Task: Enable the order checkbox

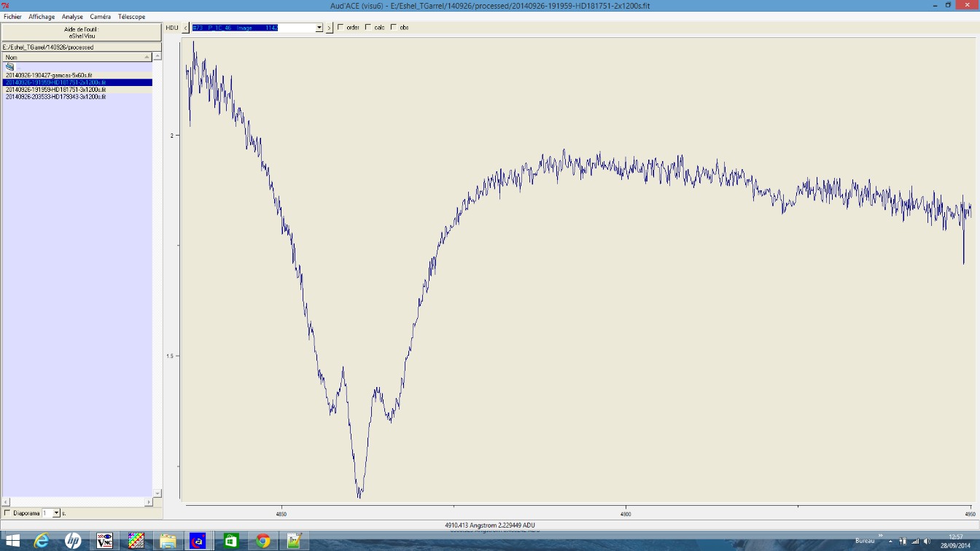Action: tap(341, 28)
